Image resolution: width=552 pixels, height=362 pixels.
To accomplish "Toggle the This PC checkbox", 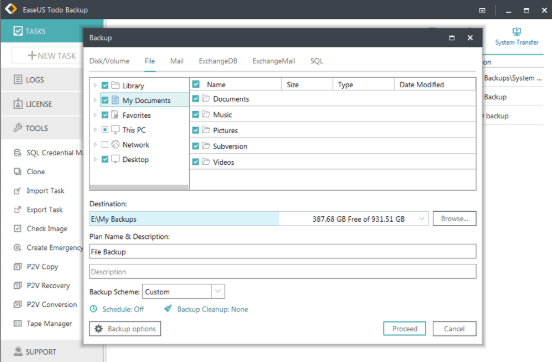I will click(x=105, y=130).
